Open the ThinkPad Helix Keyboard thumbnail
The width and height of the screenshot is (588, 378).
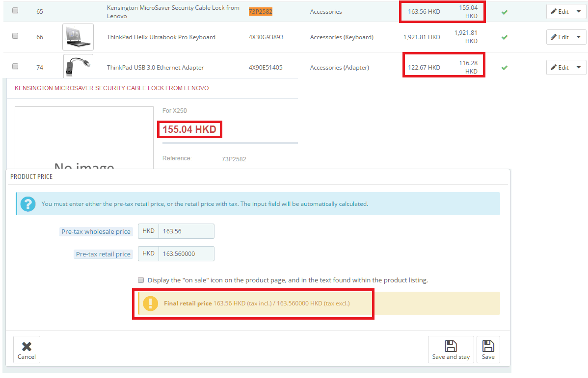coord(78,37)
